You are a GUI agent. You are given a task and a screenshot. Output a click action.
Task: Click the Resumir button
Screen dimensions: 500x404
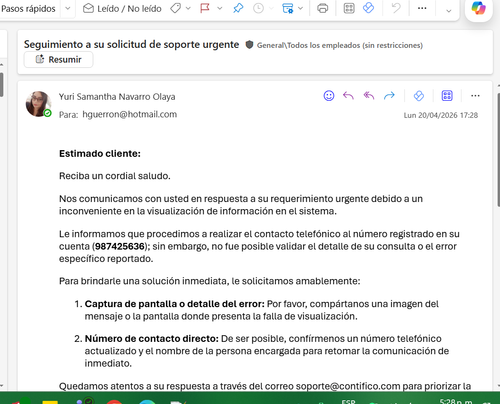tap(58, 59)
